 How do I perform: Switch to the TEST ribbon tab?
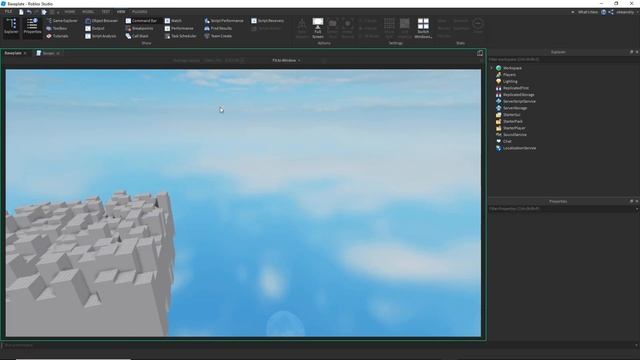pos(105,12)
